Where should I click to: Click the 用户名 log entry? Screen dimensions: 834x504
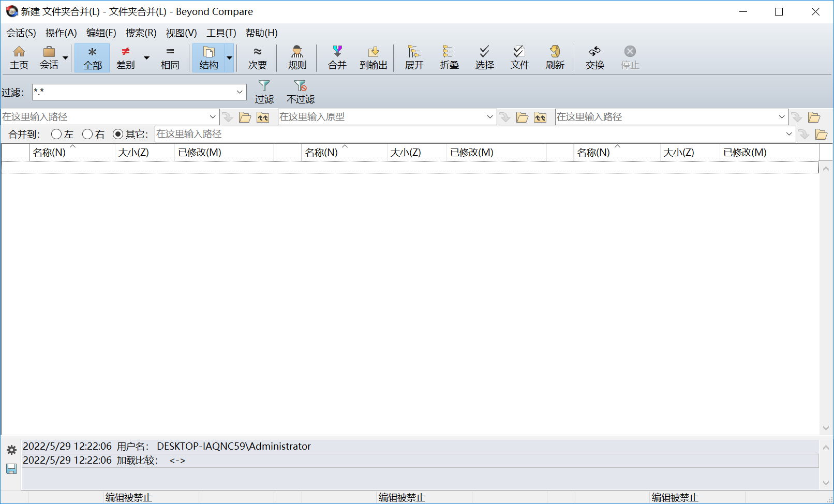[420, 447]
